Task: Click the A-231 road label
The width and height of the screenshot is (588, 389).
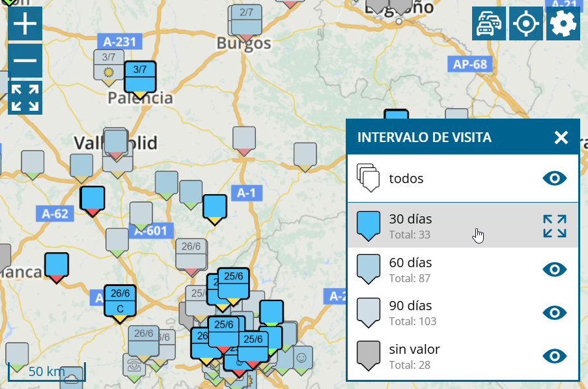Action: (x=120, y=41)
